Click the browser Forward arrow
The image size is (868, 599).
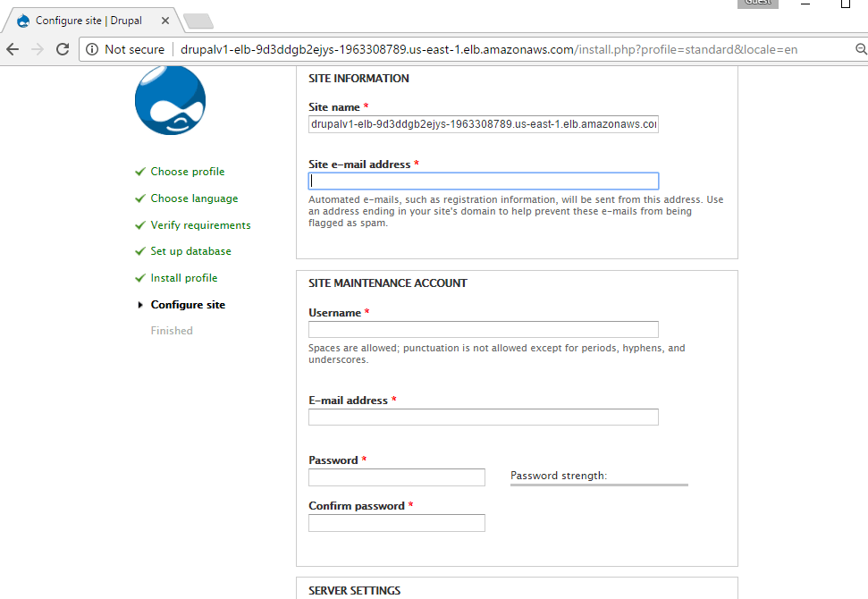[38, 50]
